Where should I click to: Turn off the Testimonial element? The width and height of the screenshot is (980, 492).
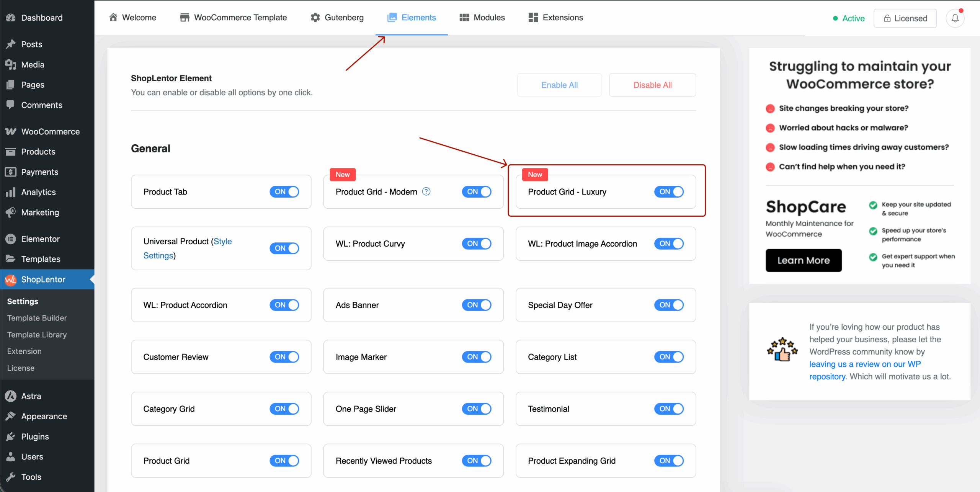coord(669,409)
